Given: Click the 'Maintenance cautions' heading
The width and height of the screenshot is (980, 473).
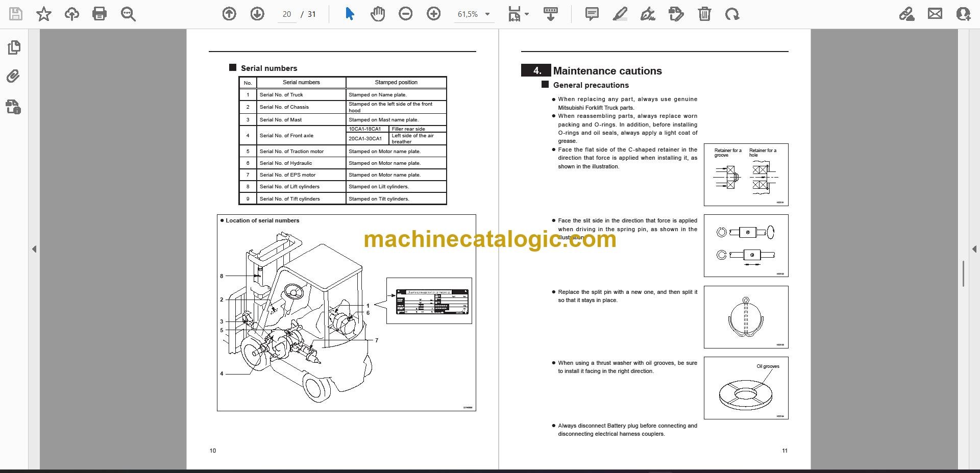Looking at the screenshot, I should click(x=607, y=71).
